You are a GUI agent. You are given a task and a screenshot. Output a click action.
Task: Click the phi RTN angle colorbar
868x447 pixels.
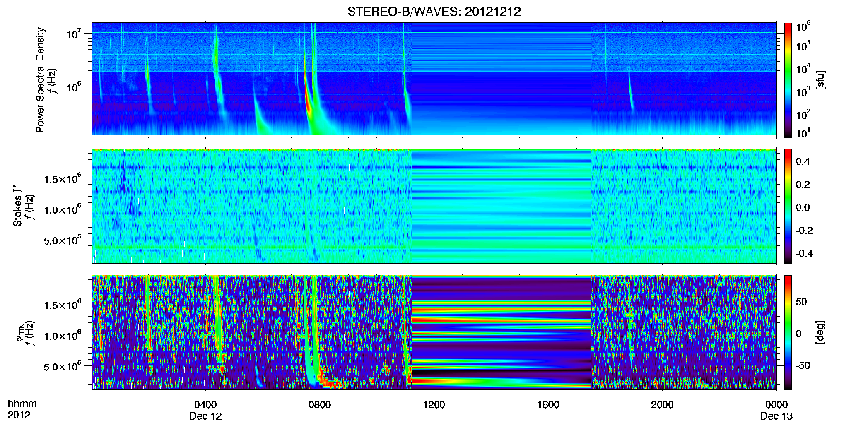click(x=788, y=332)
